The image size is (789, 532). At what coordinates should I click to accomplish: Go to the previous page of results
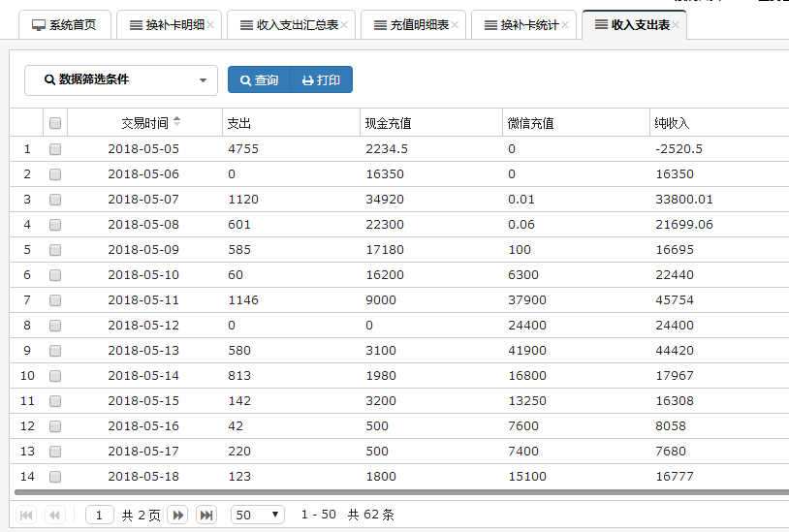(55, 515)
